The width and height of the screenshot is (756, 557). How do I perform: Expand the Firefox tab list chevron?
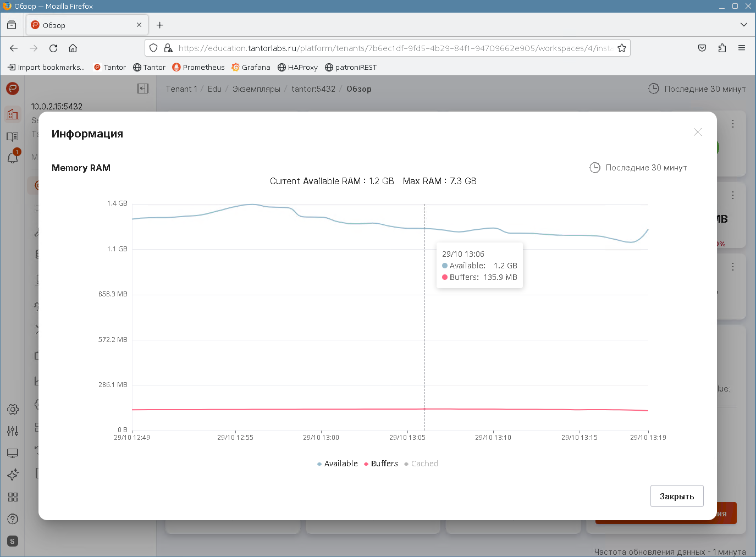pos(743,25)
